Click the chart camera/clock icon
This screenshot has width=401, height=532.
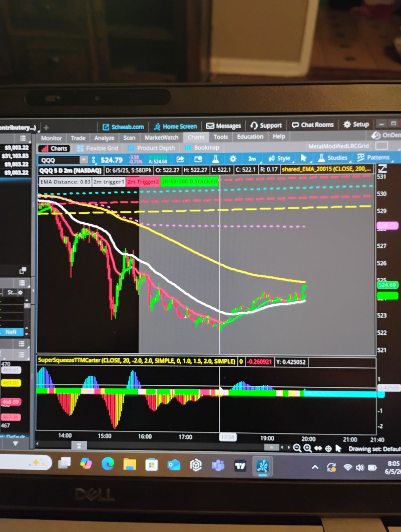[x=198, y=159]
